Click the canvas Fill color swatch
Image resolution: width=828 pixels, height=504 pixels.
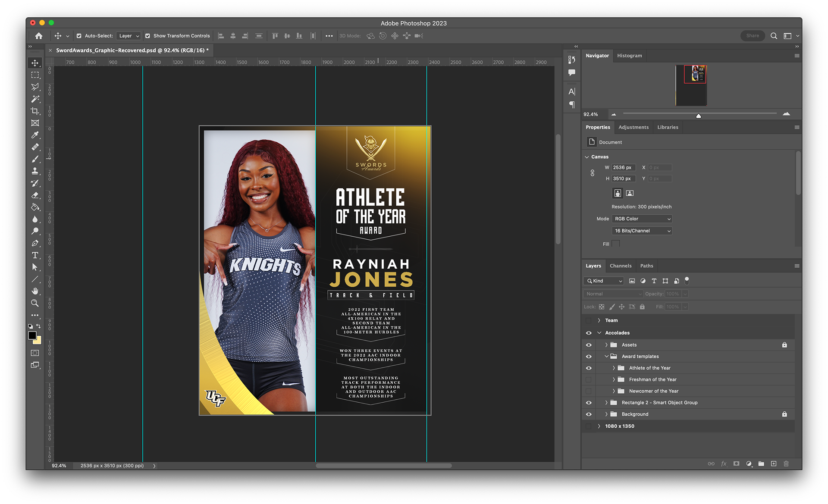pyautogui.click(x=616, y=244)
